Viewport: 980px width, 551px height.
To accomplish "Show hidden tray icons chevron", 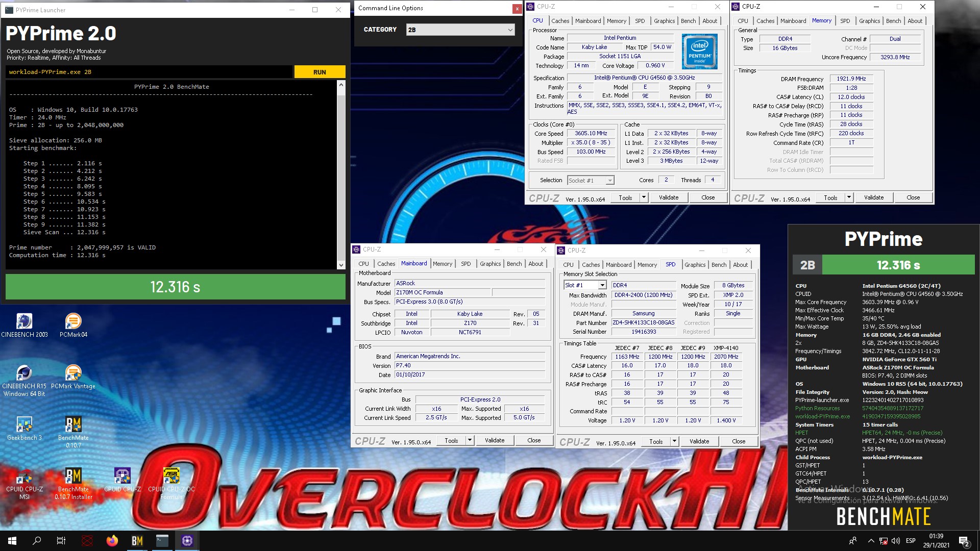I will tap(871, 541).
